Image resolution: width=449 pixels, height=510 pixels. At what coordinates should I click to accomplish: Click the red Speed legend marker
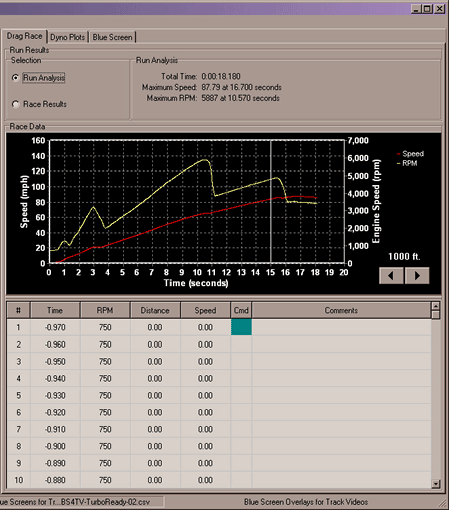pos(399,154)
